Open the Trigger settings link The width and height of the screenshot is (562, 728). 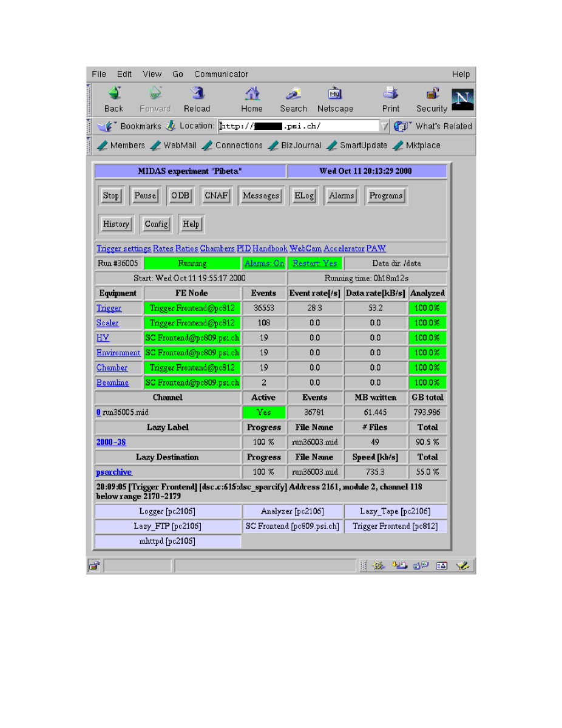124,248
